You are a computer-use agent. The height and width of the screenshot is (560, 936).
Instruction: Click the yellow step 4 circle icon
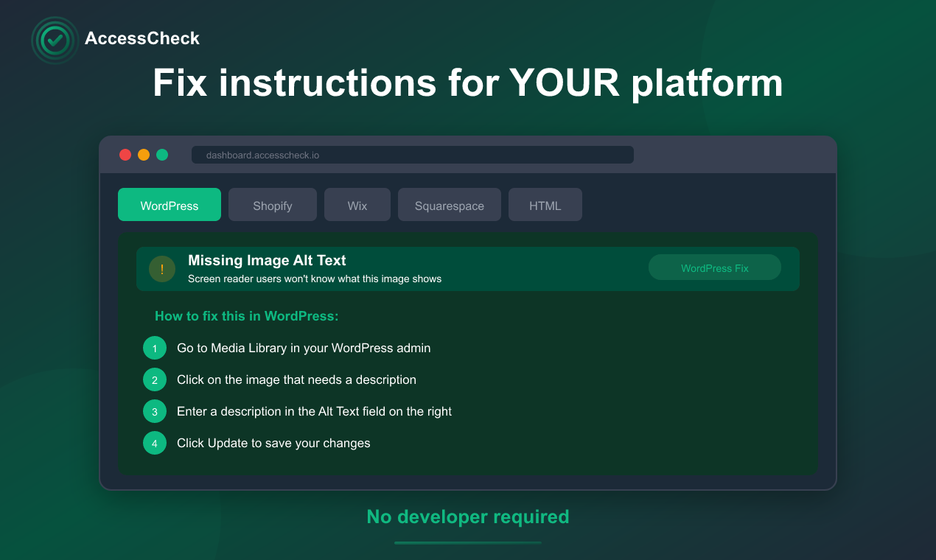[155, 443]
